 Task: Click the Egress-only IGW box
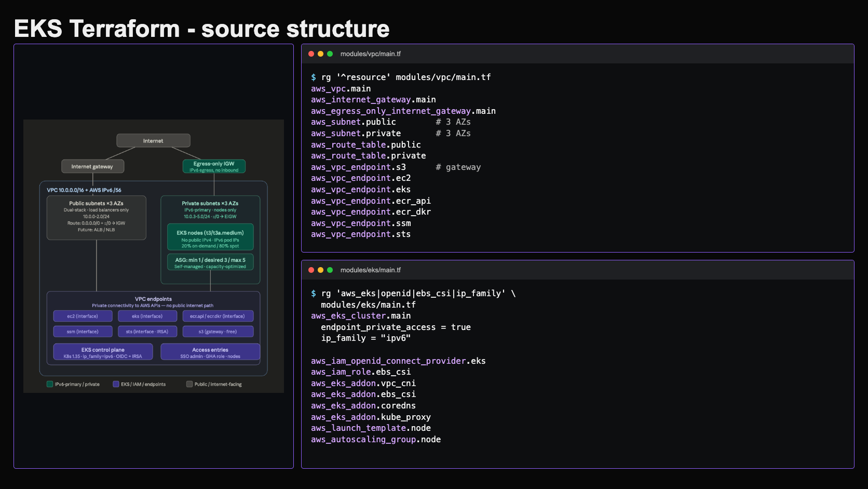(214, 166)
